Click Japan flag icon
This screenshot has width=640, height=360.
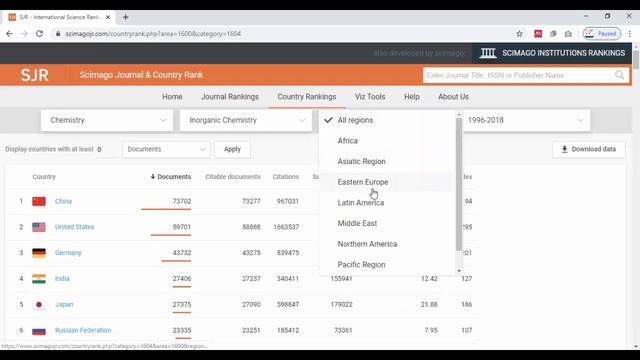pos(39,304)
